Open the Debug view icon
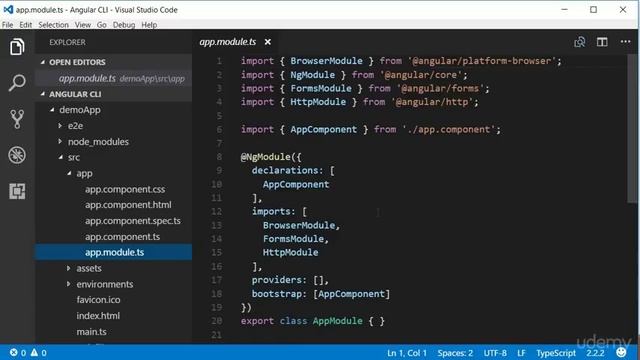 pyautogui.click(x=17, y=155)
